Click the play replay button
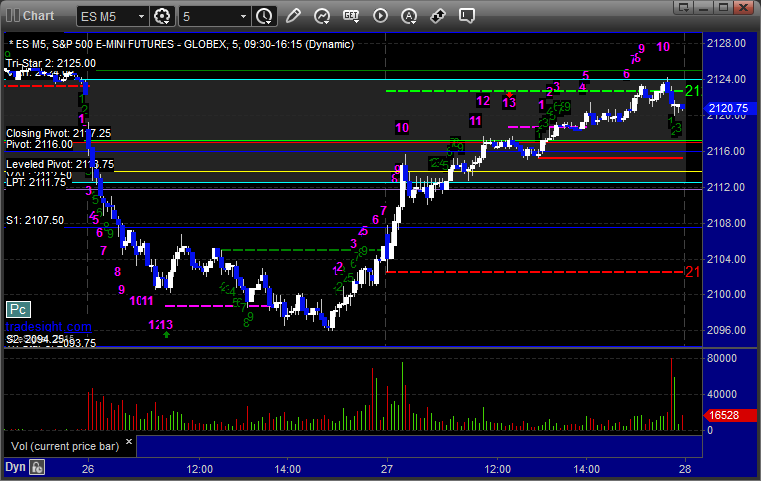This screenshot has width=761, height=481. pos(380,16)
